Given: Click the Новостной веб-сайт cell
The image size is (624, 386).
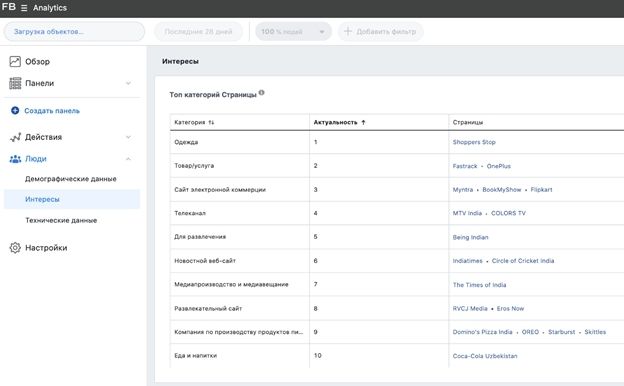Looking at the screenshot, I should 240,261.
